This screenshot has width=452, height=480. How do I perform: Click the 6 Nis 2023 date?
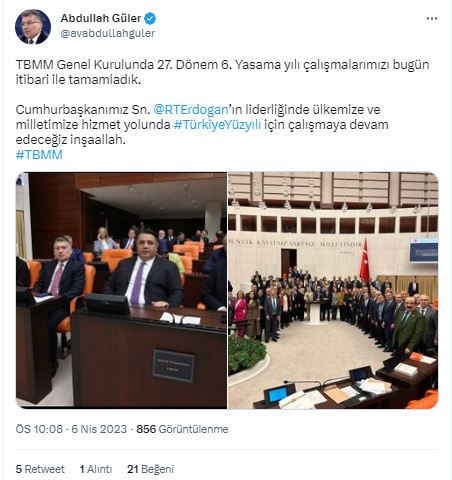tap(99, 429)
